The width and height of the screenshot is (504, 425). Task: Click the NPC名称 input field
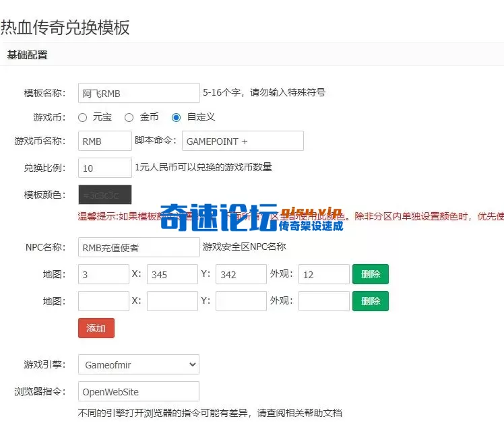[x=139, y=247]
